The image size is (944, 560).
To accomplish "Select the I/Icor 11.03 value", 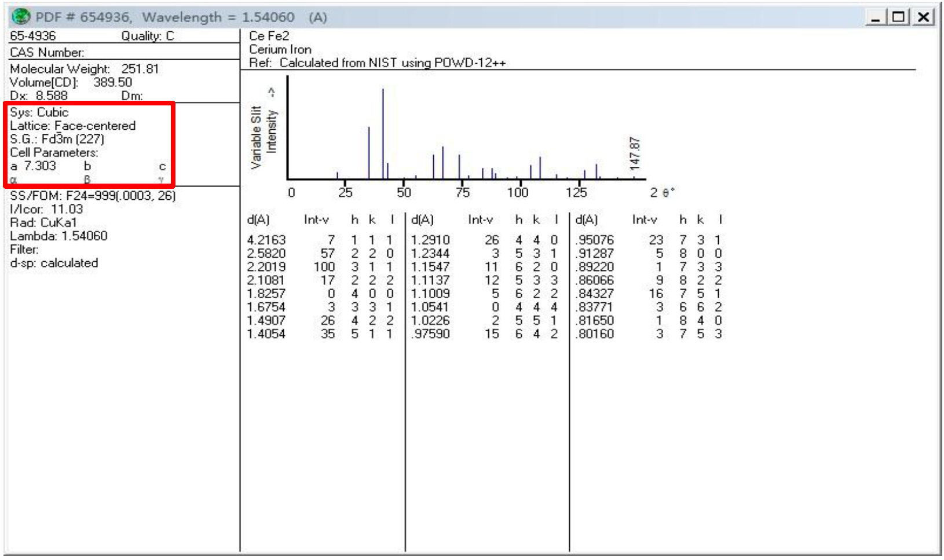I will click(67, 209).
